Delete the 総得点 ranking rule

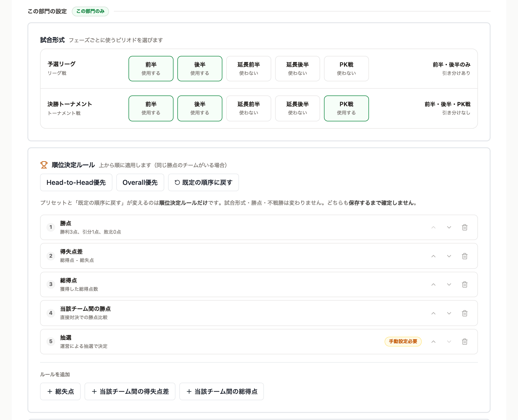pyautogui.click(x=464, y=284)
